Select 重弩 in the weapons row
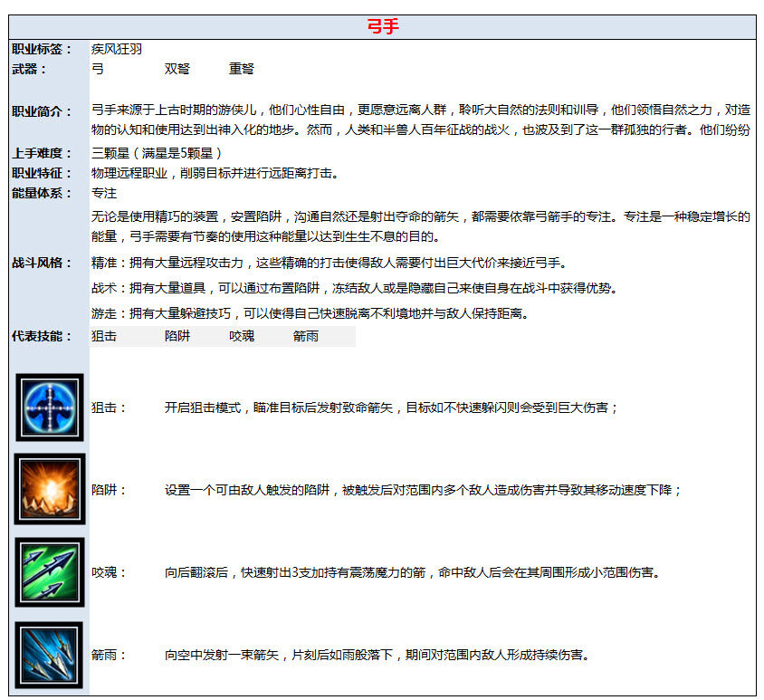764x700 pixels. tap(242, 70)
